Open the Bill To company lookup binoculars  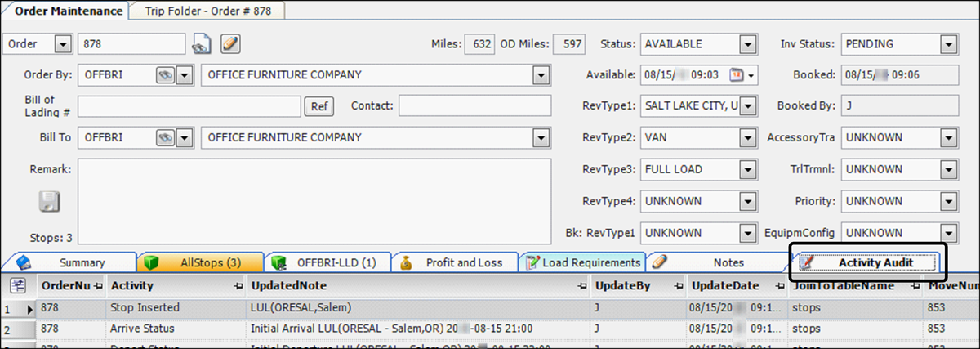pos(166,137)
